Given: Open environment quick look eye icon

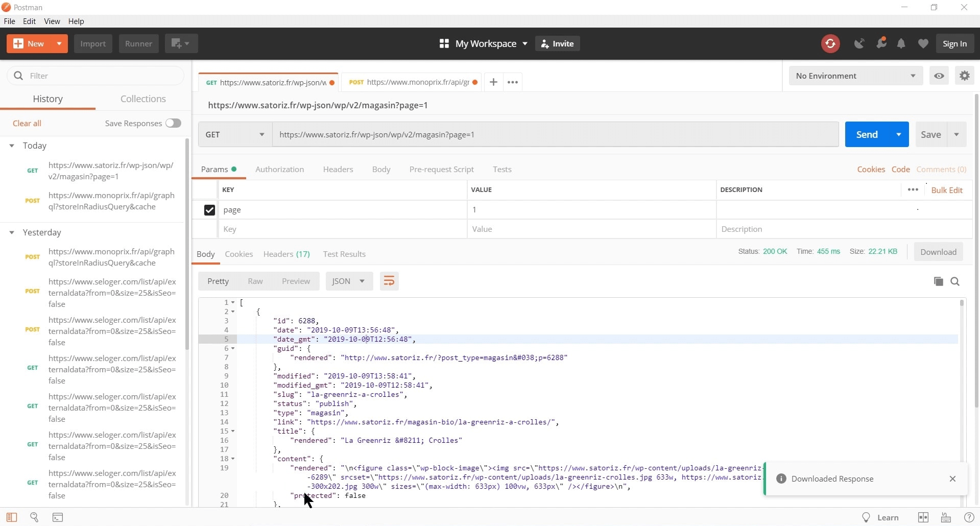Looking at the screenshot, I should point(939,76).
